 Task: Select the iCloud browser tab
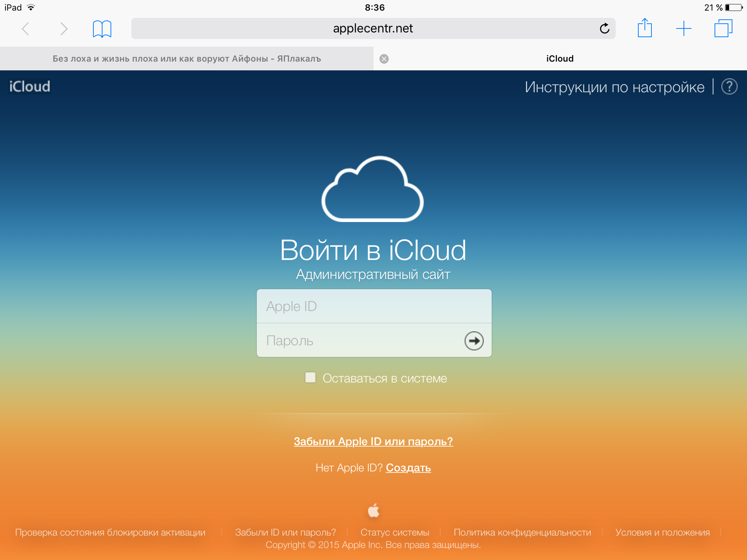(x=560, y=59)
